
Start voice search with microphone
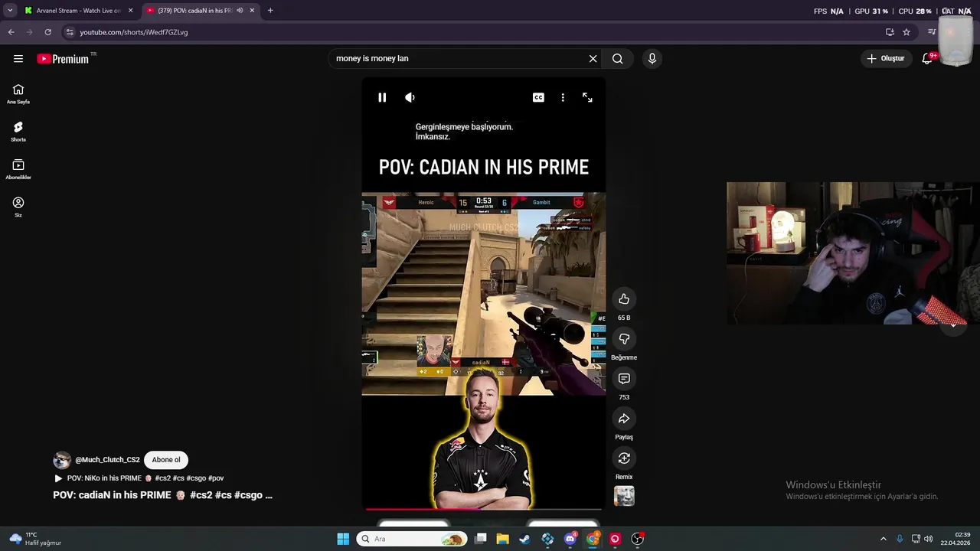(652, 58)
